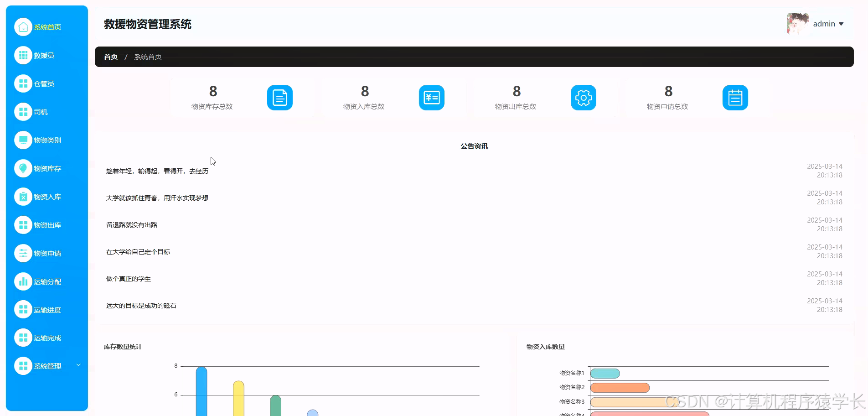Open announcement 做个真正的学生
The height and width of the screenshot is (416, 868).
(129, 279)
